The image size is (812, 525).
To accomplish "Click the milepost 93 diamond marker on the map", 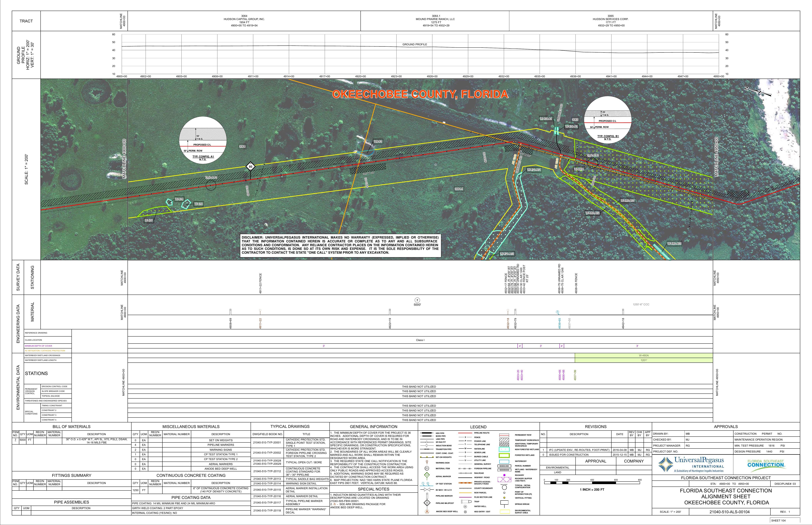I will point(251,167).
